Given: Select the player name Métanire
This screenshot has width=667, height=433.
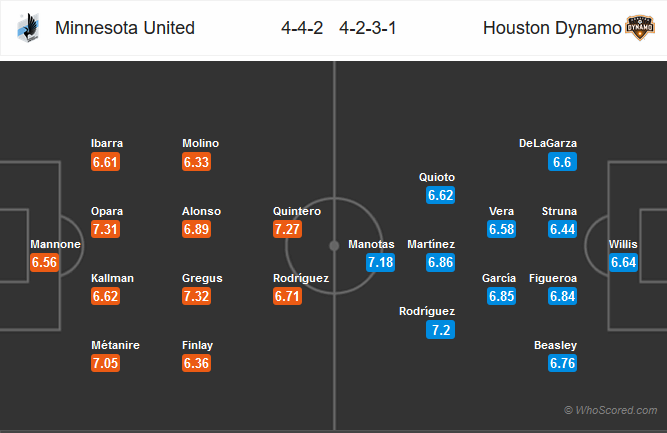Looking at the screenshot, I should [115, 345].
